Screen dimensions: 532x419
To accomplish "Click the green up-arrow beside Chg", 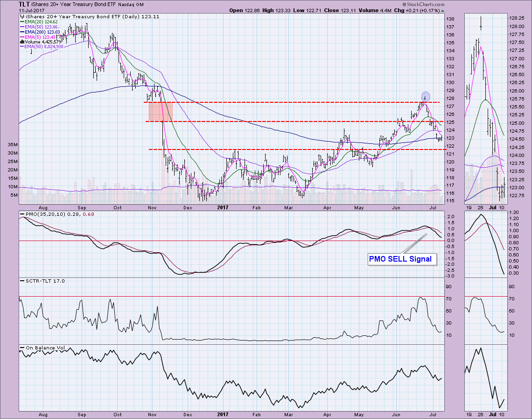I will pos(443,10).
